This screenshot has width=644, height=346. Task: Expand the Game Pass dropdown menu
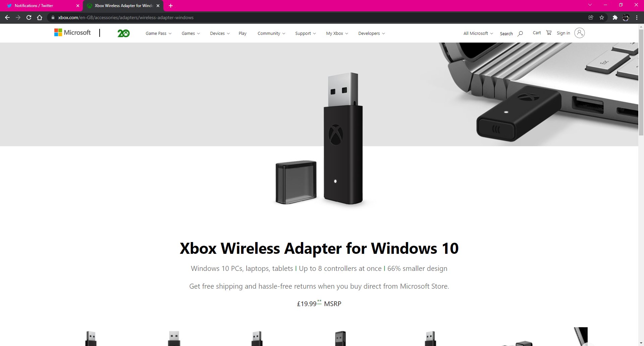click(x=159, y=33)
